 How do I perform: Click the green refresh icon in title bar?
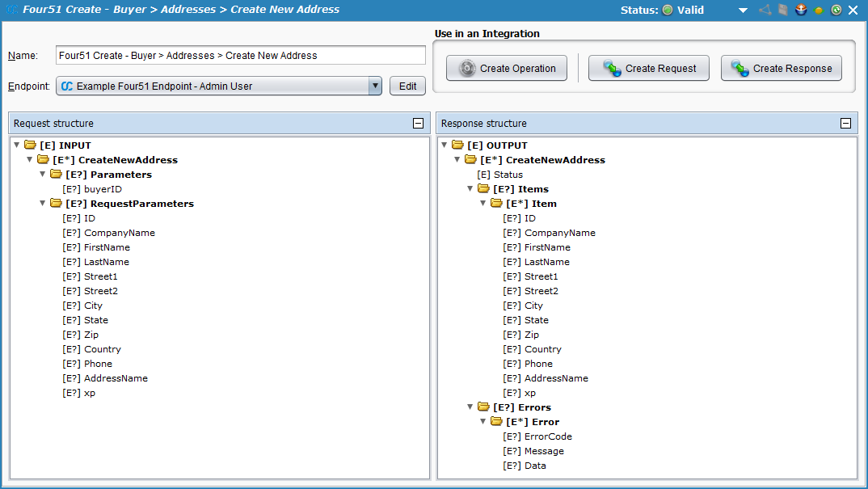click(x=836, y=11)
